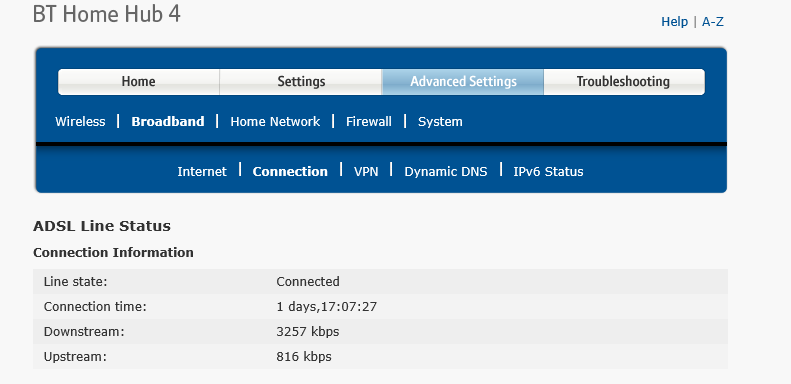
Task: Click the Line state label
Action: (76, 282)
